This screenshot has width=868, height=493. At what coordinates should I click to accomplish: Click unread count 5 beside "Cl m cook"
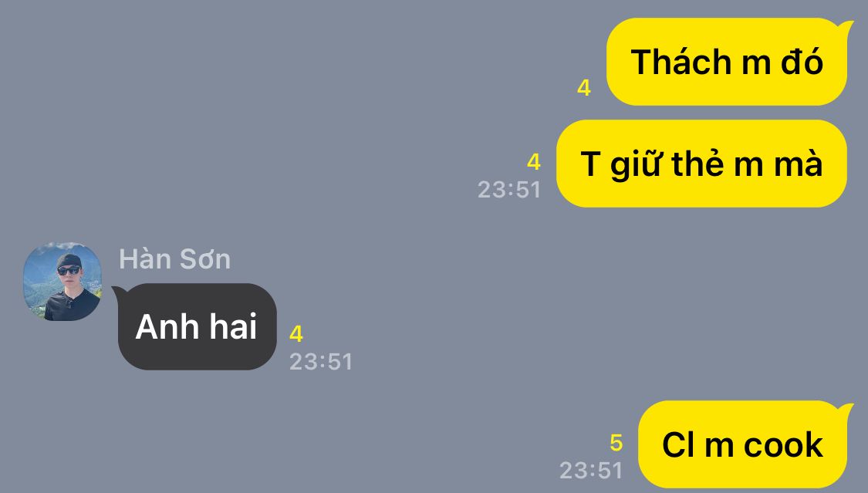pos(616,443)
